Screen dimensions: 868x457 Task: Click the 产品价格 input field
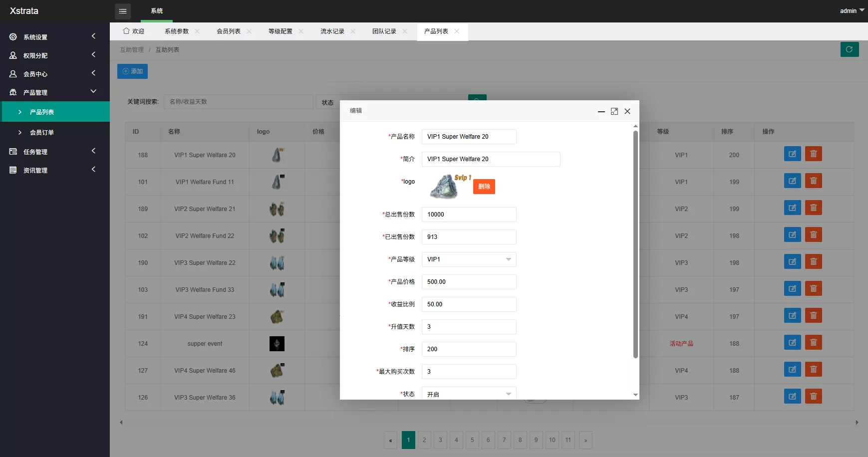coord(469,282)
